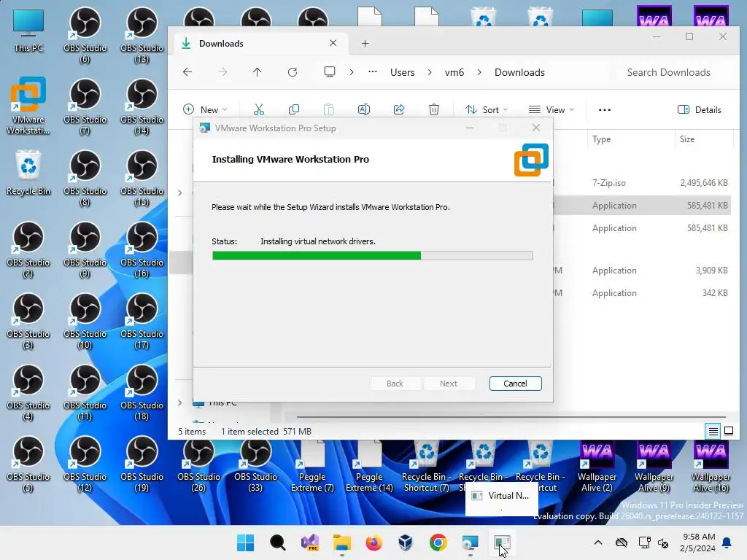Click the Cut icon in Explorer toolbar

[259, 109]
